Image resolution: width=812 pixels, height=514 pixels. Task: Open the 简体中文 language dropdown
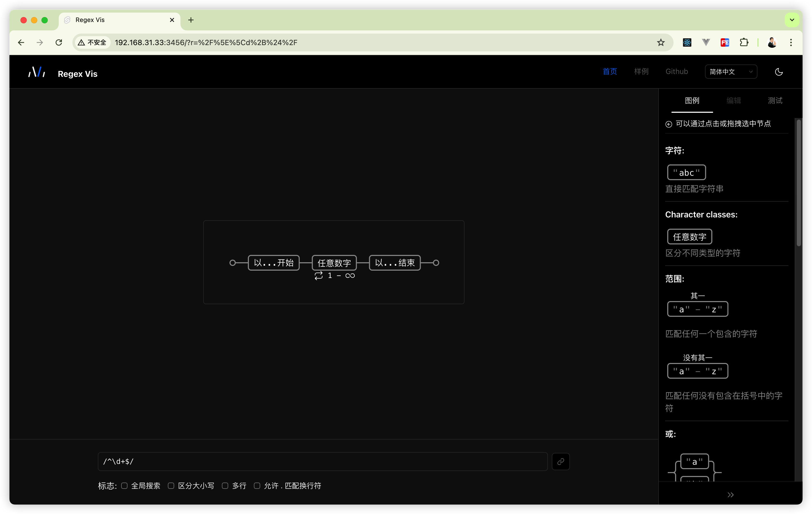coord(731,72)
